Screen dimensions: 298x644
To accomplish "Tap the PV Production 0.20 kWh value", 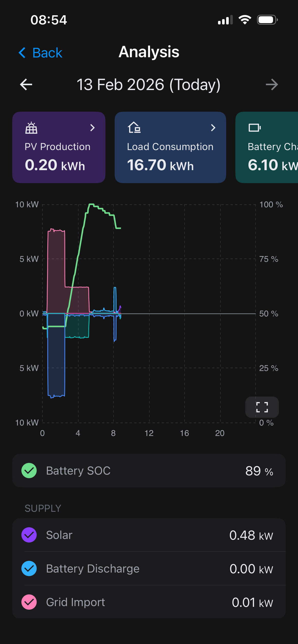I will point(55,165).
